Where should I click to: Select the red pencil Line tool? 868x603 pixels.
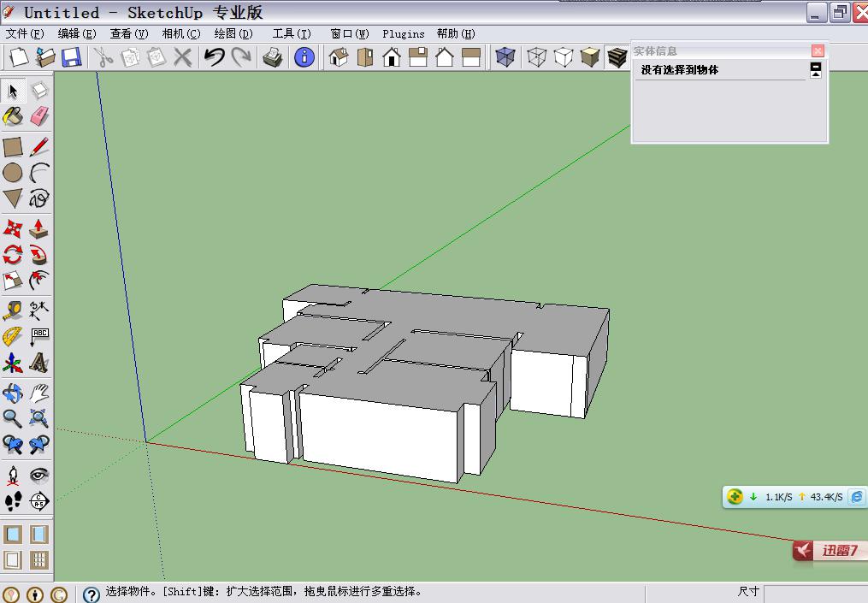click(x=39, y=147)
